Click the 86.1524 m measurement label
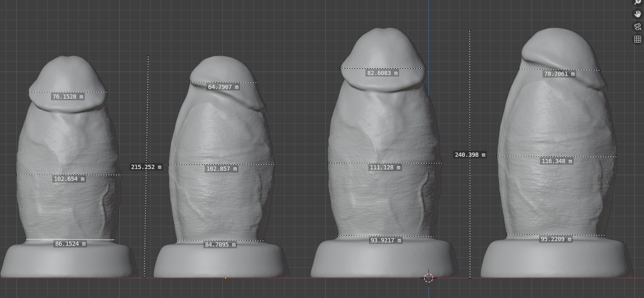 pos(70,244)
